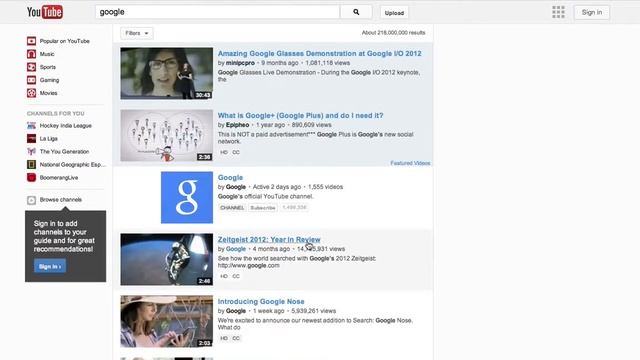Subscribe to the Google channel

tap(263, 208)
